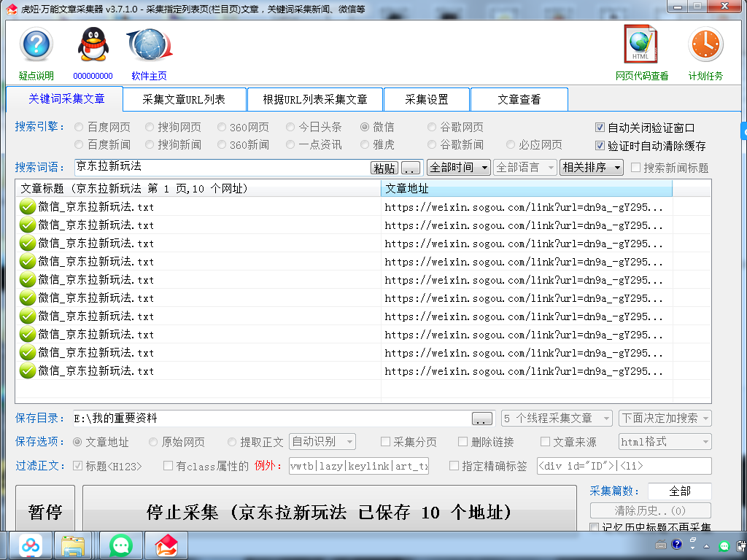Viewport: 747px width, 560px height.
Task: Open the 自动识别 dropdown
Action: 322,441
